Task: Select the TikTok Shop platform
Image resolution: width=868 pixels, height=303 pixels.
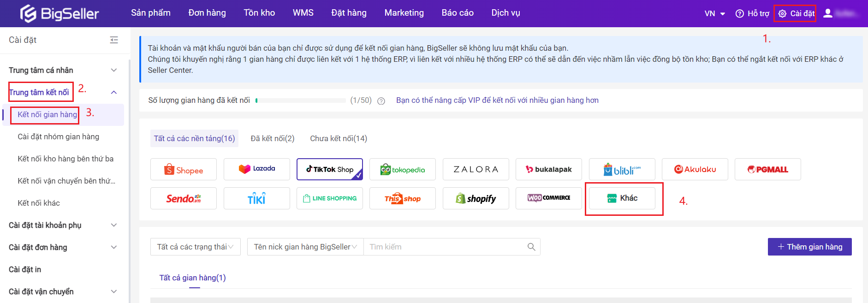Action: (330, 169)
